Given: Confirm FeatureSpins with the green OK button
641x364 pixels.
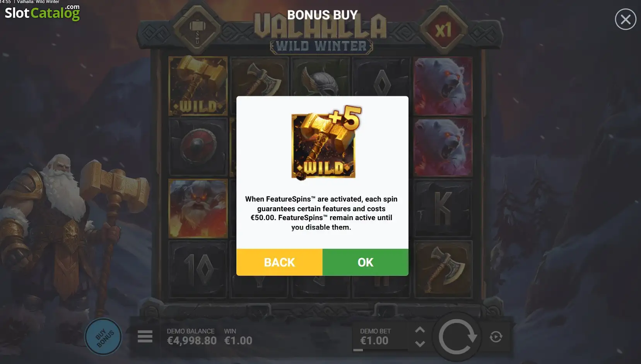Looking at the screenshot, I should [365, 262].
